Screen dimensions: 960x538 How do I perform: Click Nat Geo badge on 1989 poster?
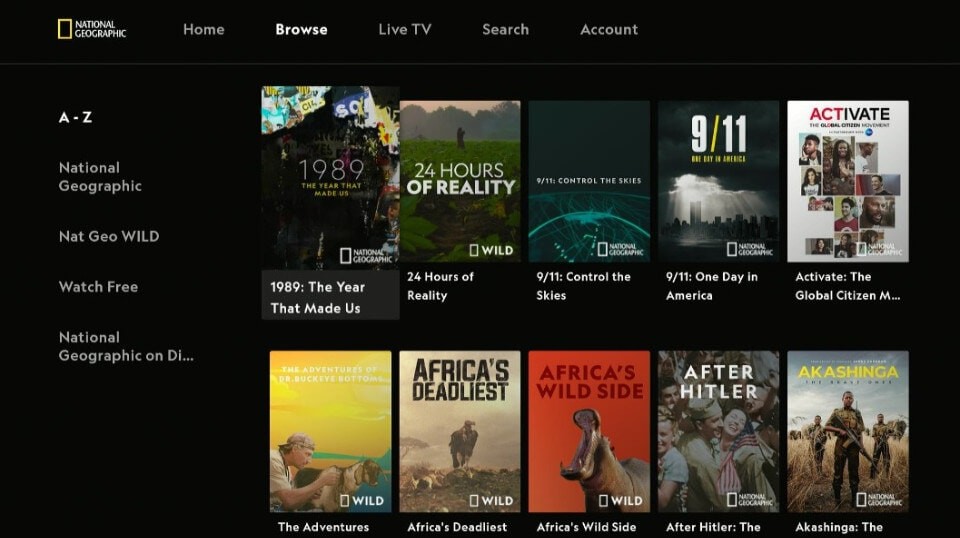pos(366,255)
